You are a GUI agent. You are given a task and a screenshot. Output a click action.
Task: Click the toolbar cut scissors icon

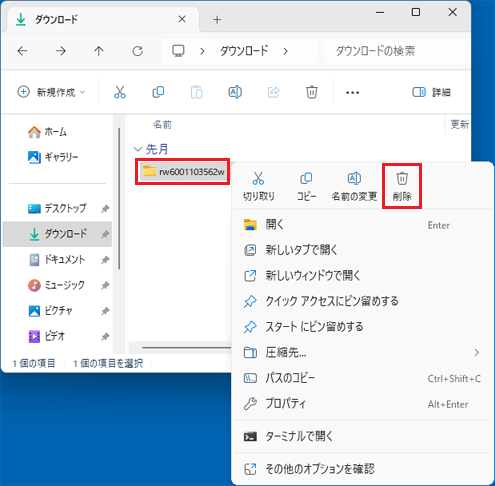point(120,92)
